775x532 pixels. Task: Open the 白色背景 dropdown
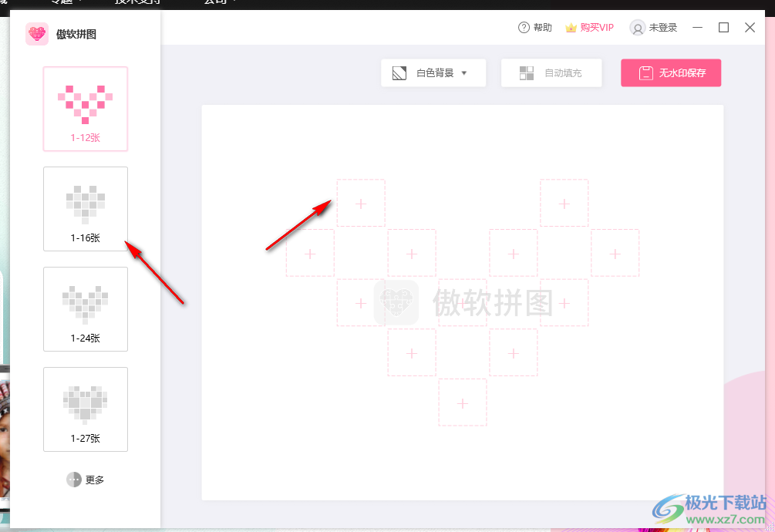[x=433, y=72]
